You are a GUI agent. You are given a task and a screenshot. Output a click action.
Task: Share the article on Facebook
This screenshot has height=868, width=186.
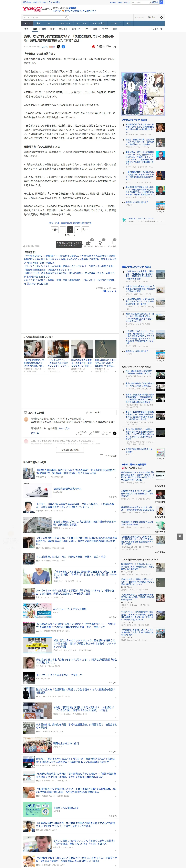pos(63,47)
